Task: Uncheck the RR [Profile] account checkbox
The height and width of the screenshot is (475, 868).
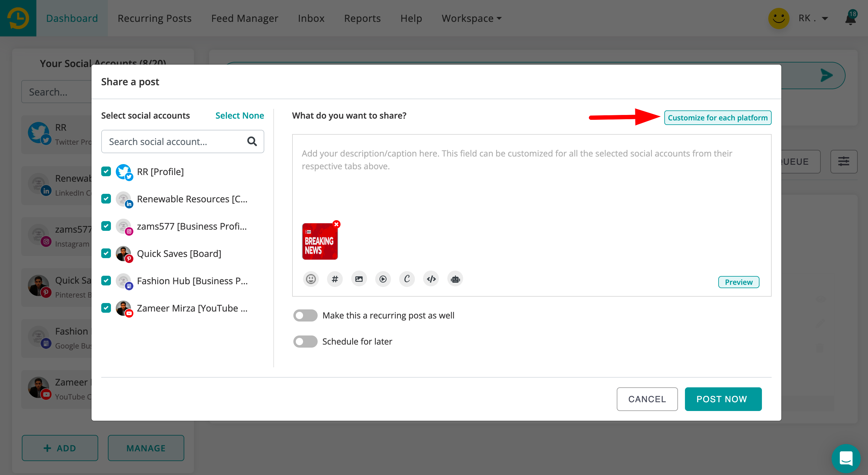Action: (x=106, y=172)
